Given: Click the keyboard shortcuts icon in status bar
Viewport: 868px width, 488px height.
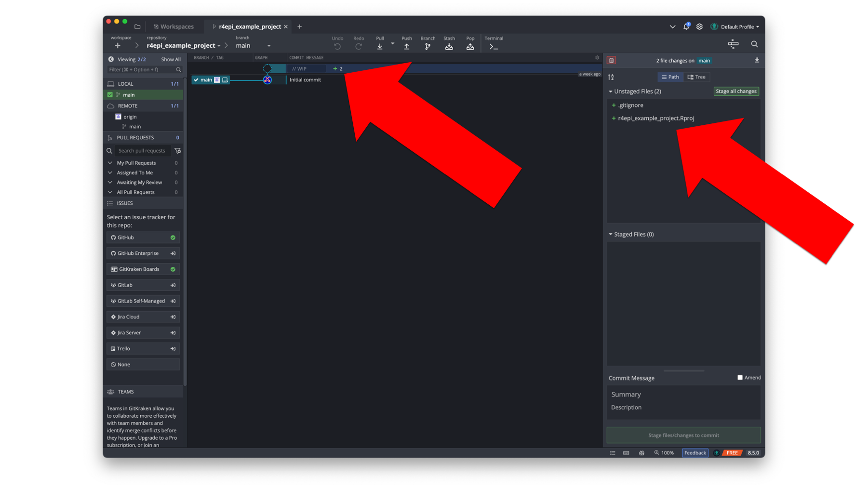Looking at the screenshot, I should [626, 453].
